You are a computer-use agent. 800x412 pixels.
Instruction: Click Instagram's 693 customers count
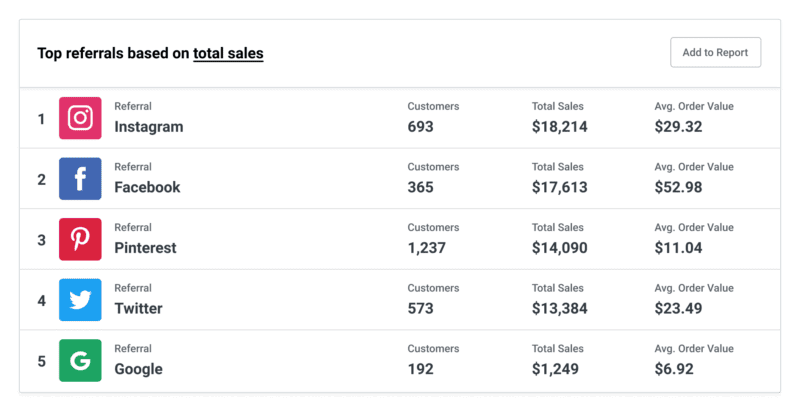421,127
